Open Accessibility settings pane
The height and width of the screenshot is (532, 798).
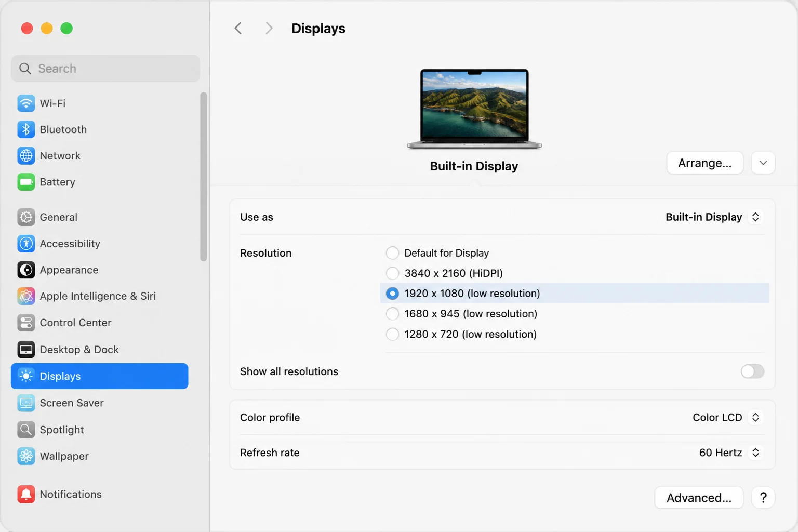point(99,244)
